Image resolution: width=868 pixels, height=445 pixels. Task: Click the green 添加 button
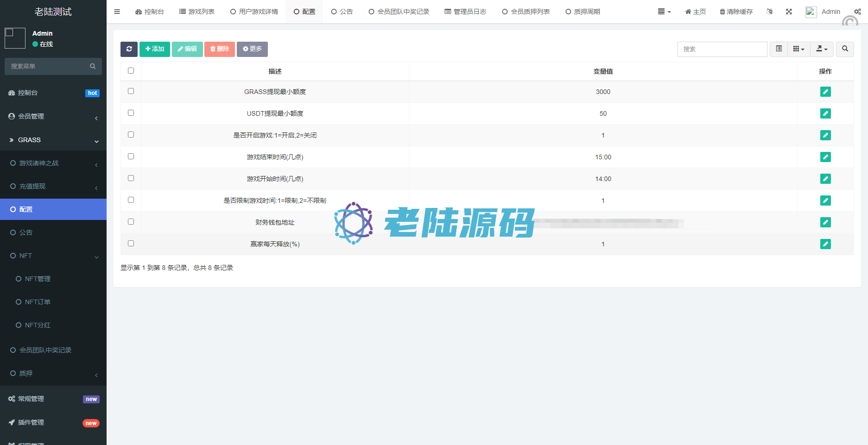155,49
